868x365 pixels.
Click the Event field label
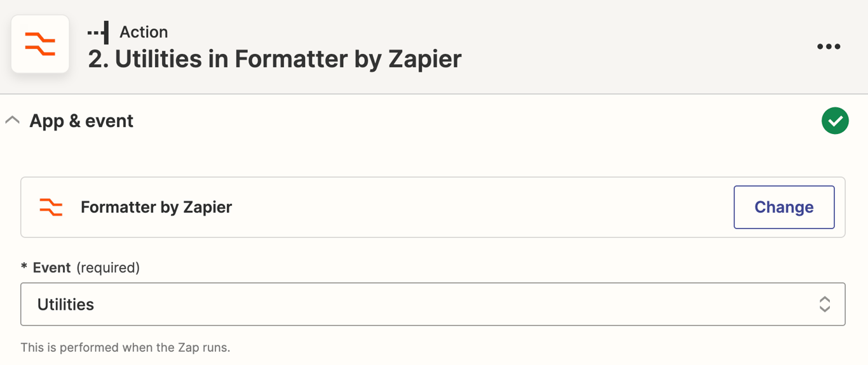tap(51, 268)
